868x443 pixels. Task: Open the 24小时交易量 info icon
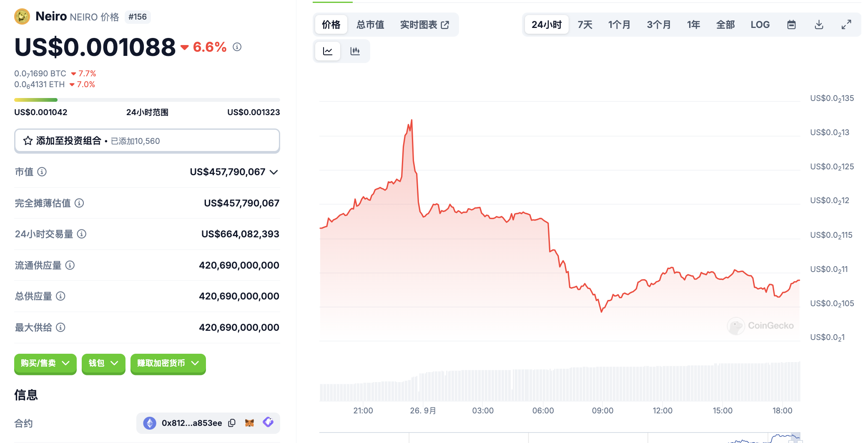coord(82,234)
